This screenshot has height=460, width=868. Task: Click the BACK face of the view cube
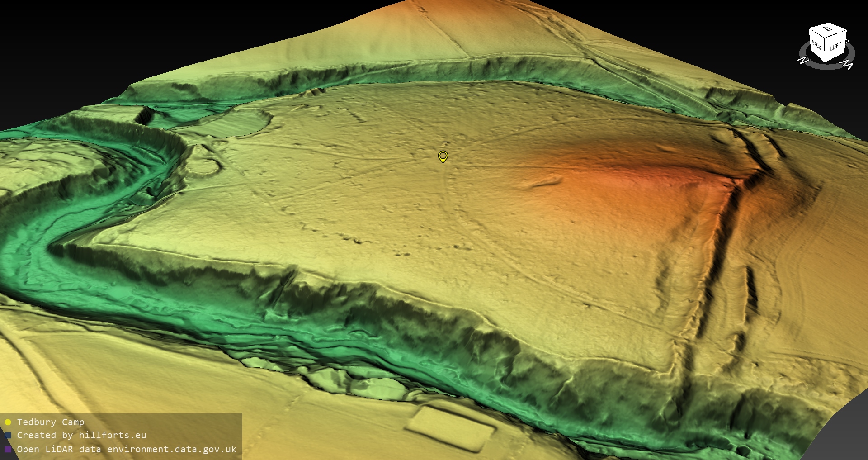point(817,45)
